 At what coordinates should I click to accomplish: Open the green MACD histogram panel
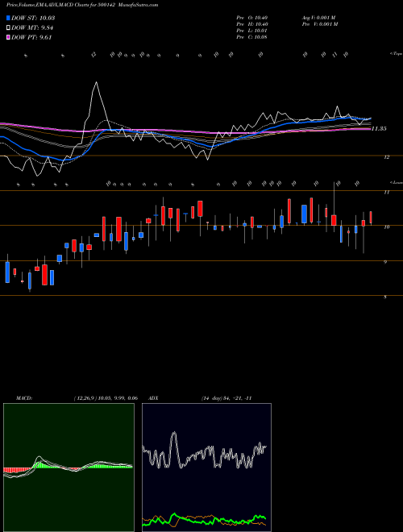(69, 468)
